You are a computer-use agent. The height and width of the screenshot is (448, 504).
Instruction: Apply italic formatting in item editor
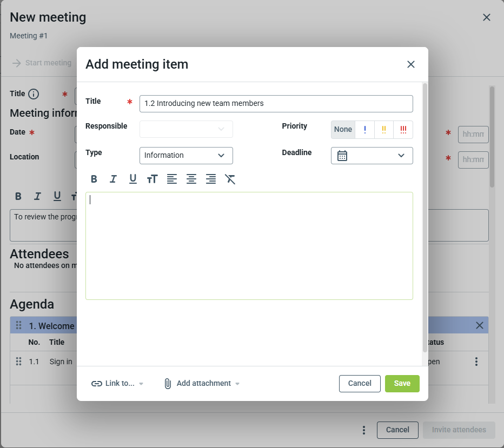[x=113, y=179]
